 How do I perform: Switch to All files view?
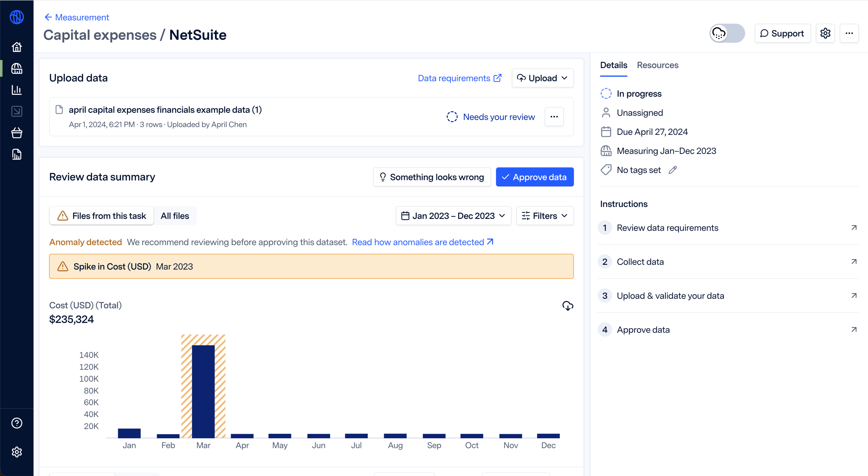coord(175,216)
